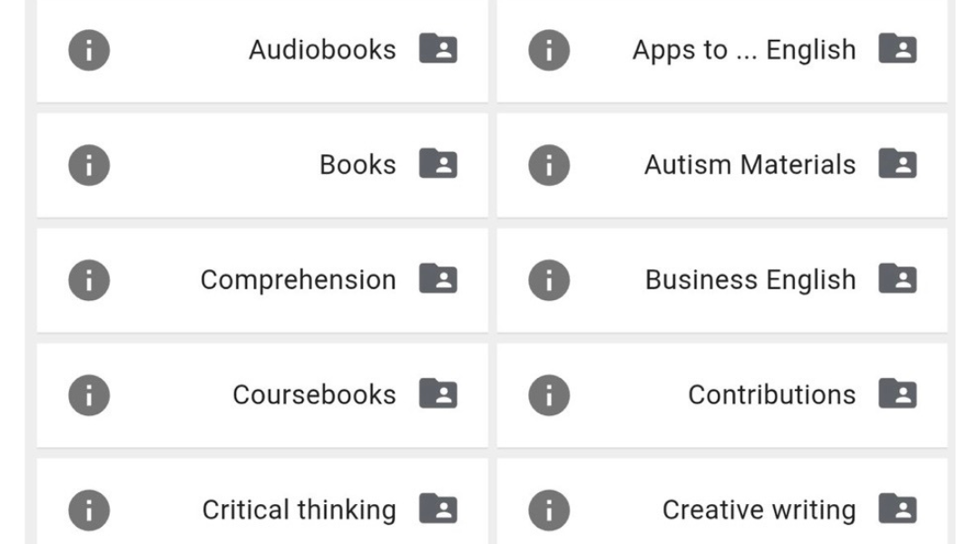Screen dimensions: 980x544
Task: Open the Audiobooks folder label
Action: pyautogui.click(x=322, y=50)
